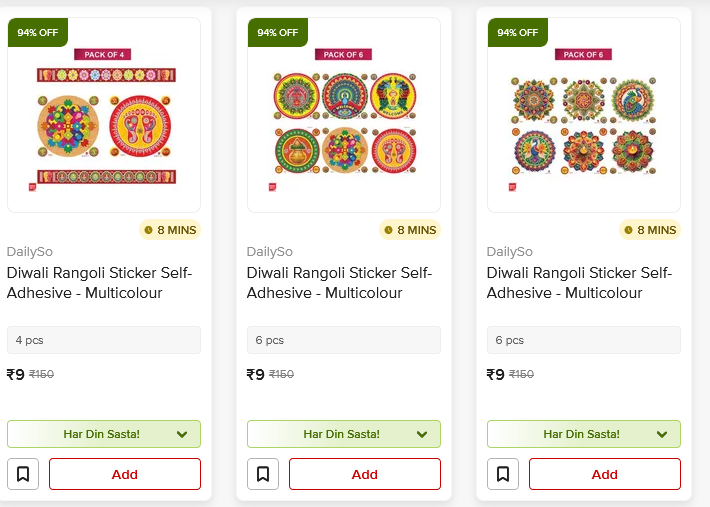Click the clock icon on first product's 8 MINS badge

pos(149,230)
